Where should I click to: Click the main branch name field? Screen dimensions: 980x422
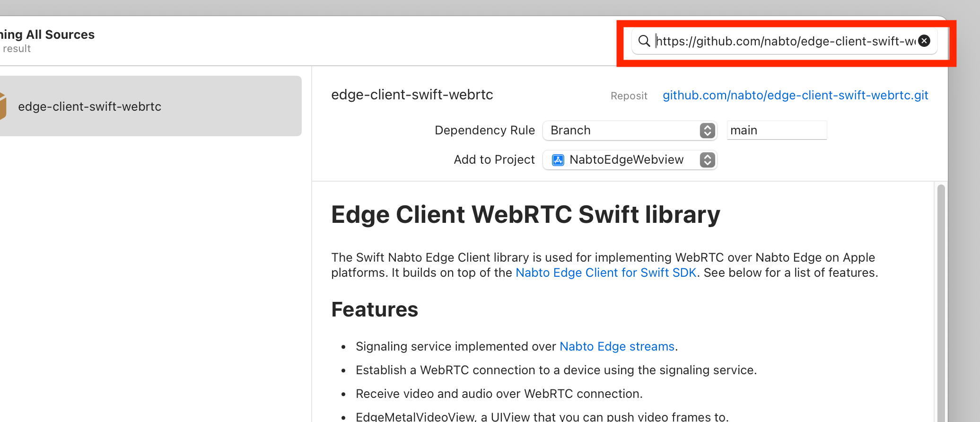coord(776,131)
